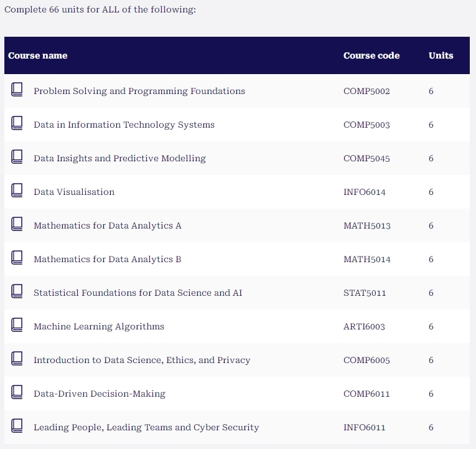Select book icon beside Machine Learning Algorithms
476x449 pixels.
point(17,324)
